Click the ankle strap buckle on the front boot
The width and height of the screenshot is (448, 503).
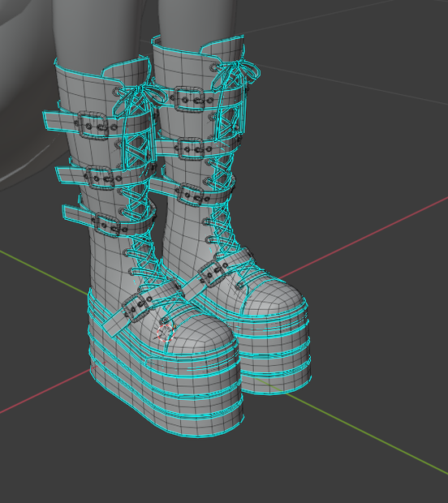[136, 306]
